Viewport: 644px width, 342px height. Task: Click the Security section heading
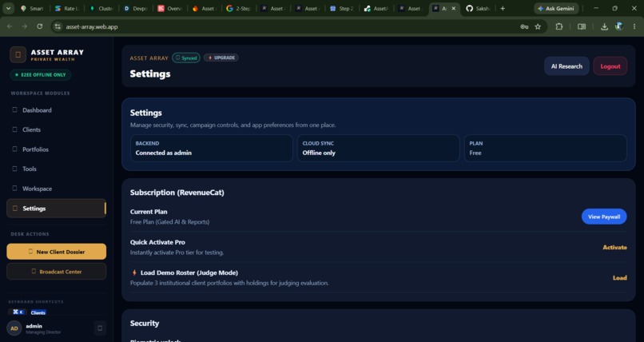[145, 323]
